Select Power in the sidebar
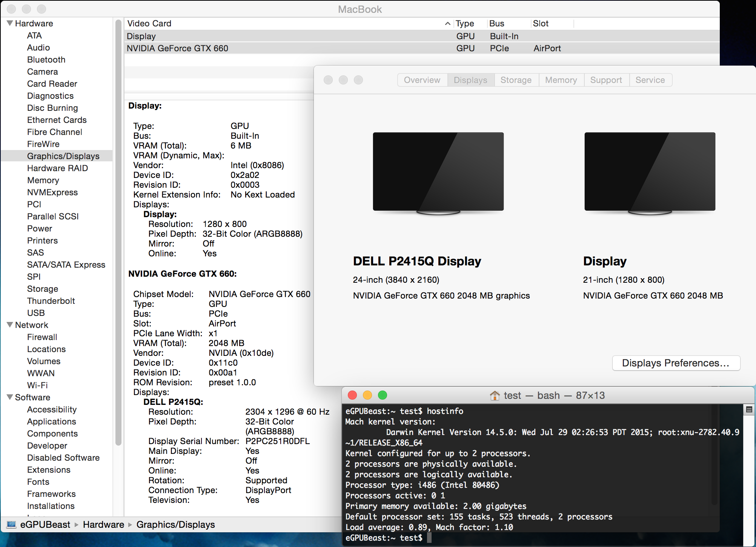 tap(40, 228)
